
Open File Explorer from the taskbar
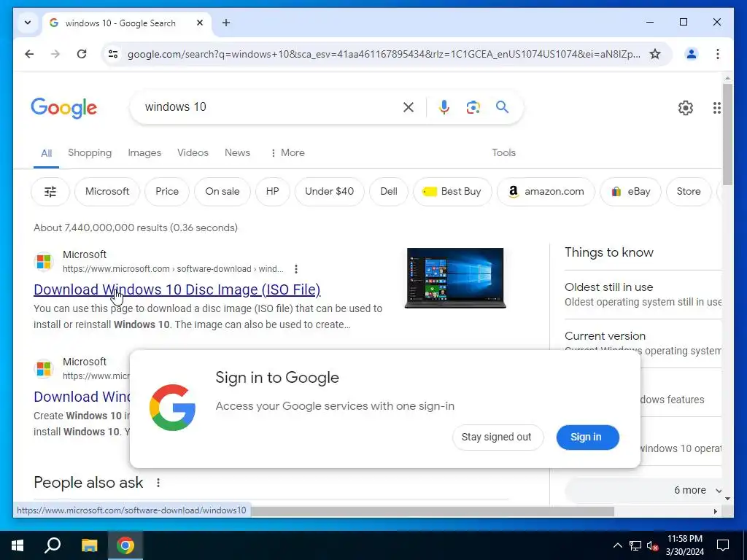89,545
